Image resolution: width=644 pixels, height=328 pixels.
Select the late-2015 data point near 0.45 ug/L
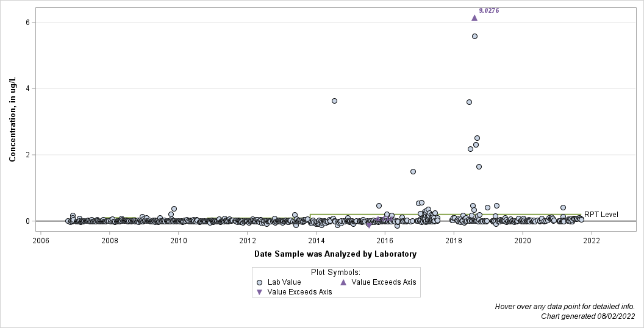[x=379, y=205]
